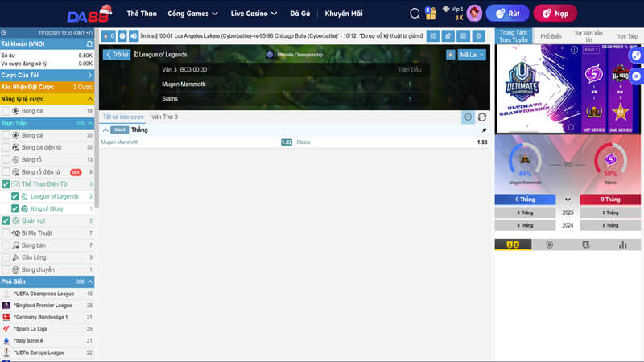Click the red 0 Thắng bar
The image size is (644, 362).
610,200
